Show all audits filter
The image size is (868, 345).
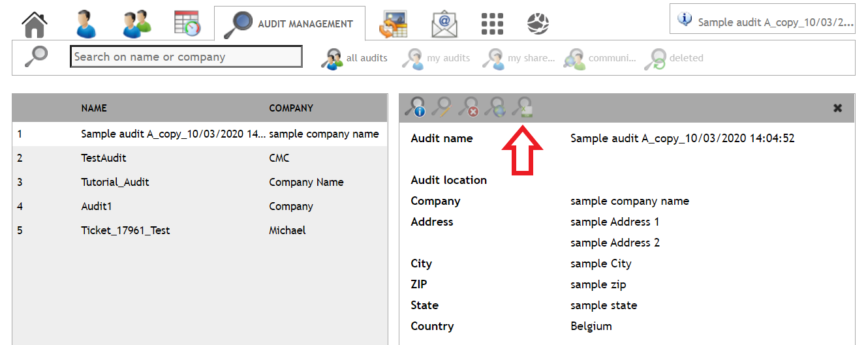click(x=354, y=58)
